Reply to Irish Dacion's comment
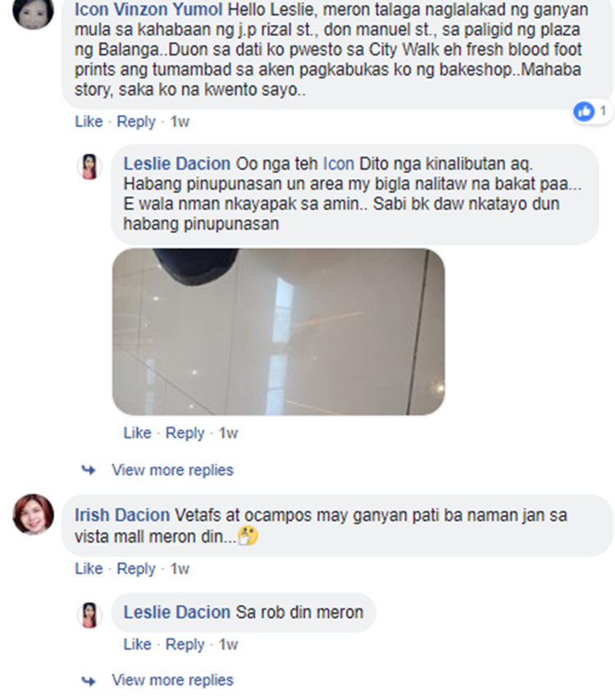 [x=136, y=569]
